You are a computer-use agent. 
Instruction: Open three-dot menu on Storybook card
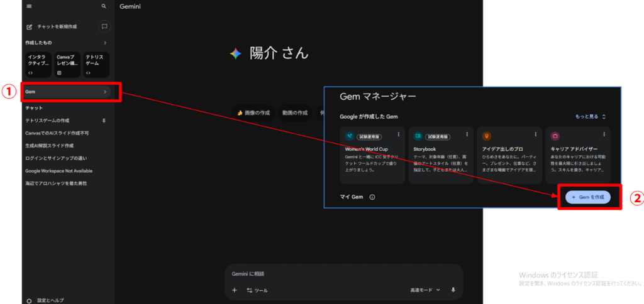pos(467,134)
